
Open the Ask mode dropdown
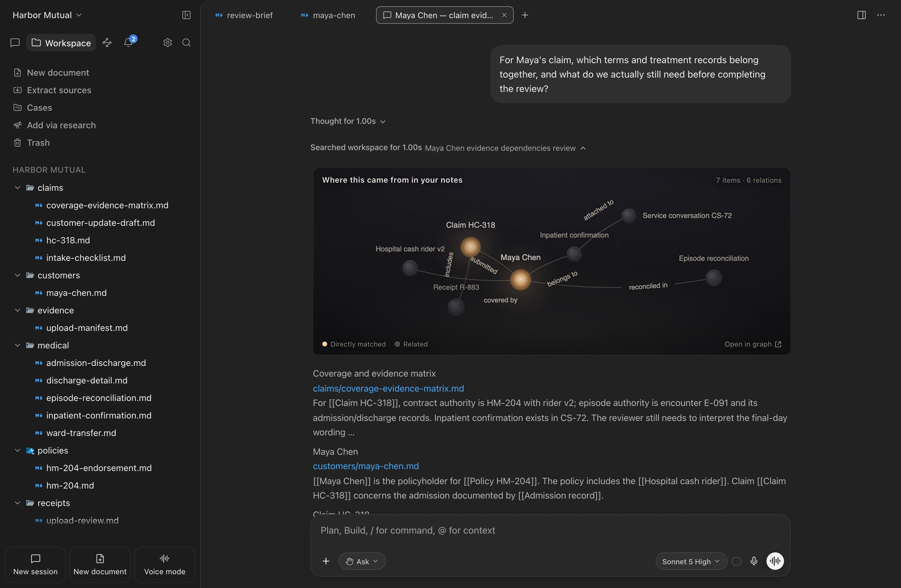[362, 561]
